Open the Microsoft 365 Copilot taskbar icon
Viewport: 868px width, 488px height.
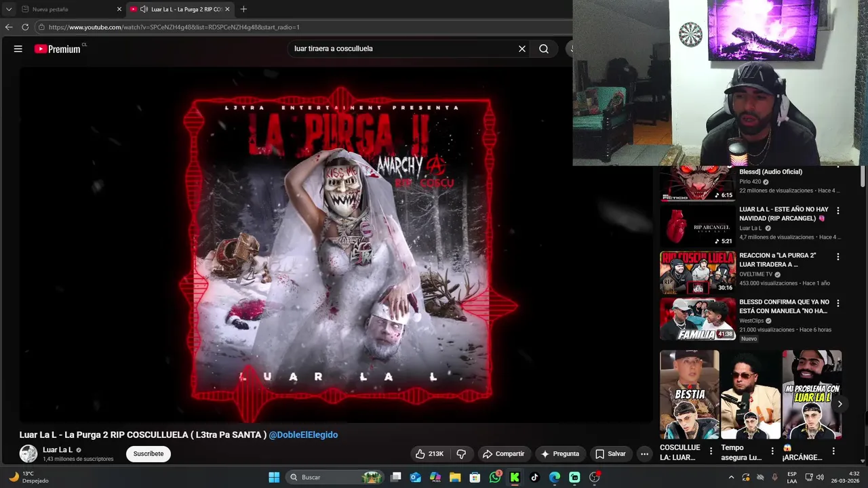tap(435, 477)
